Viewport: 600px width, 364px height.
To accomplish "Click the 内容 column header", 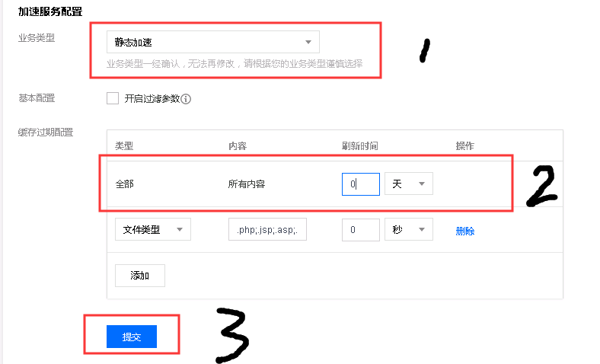I will coord(238,145).
